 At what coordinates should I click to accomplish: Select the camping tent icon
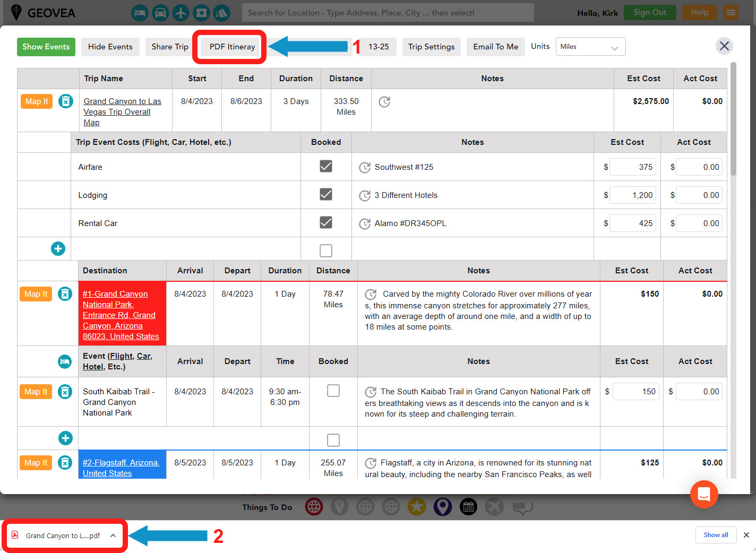[221, 13]
